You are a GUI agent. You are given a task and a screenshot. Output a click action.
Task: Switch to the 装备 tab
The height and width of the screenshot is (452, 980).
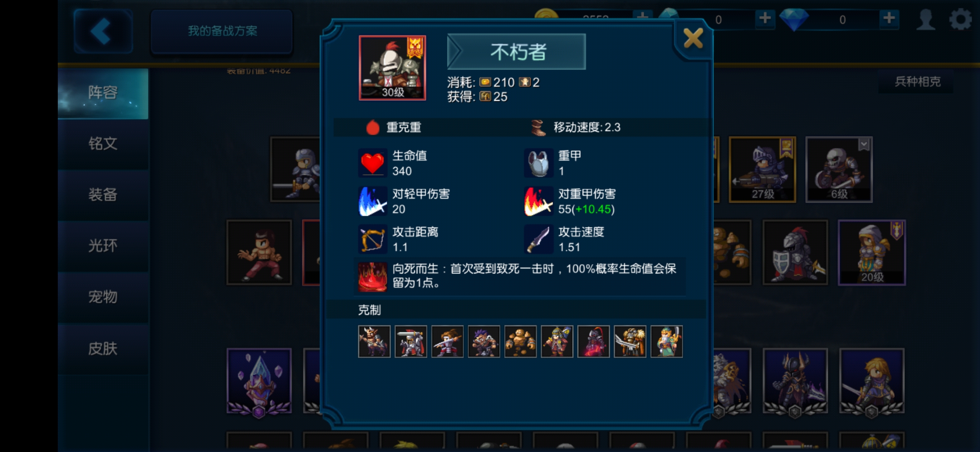tap(103, 195)
